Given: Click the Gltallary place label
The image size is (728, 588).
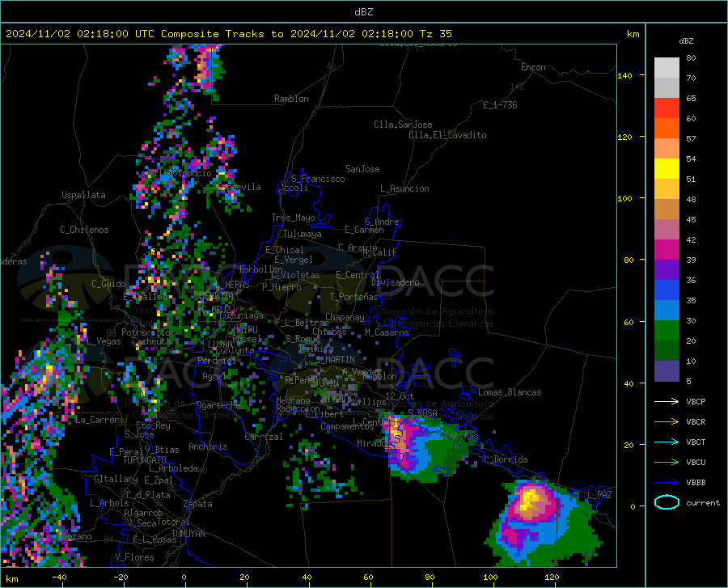Looking at the screenshot, I should coord(116,479).
